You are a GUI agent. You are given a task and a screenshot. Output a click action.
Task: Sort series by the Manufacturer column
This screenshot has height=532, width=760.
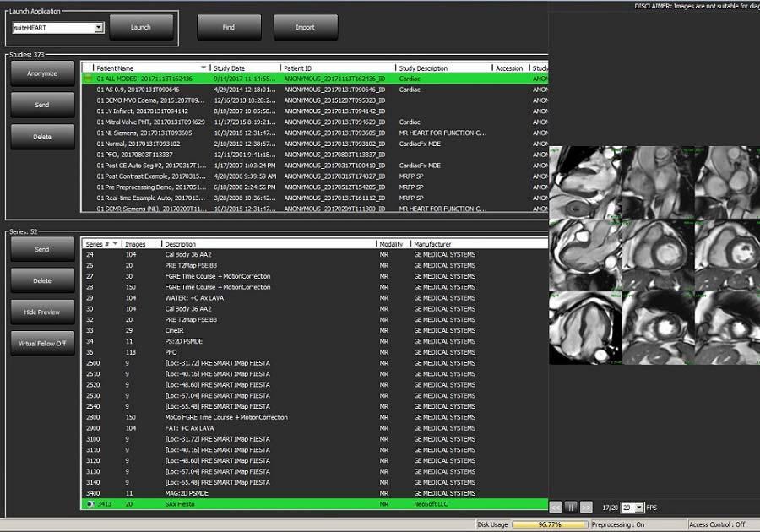[x=479, y=244]
